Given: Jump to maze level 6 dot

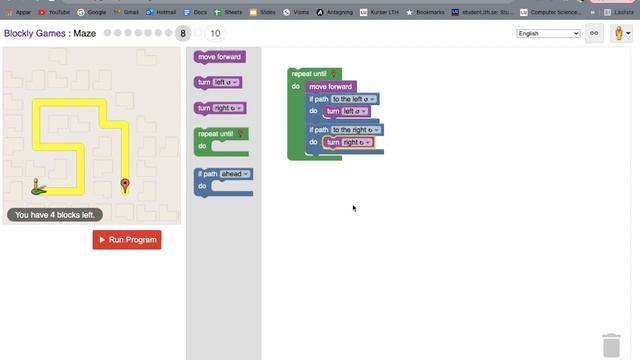Looking at the screenshot, I should [158, 33].
